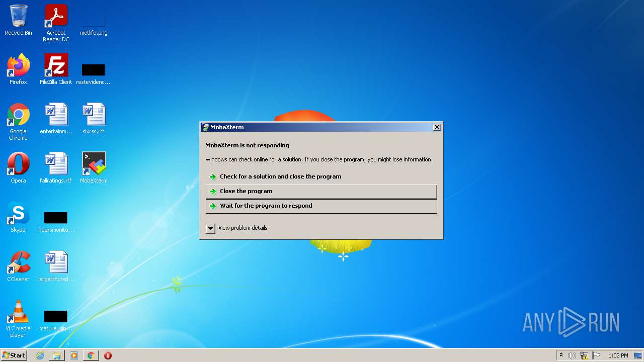
Task: Show hidden tray icons arrow
Action: pos(561,355)
